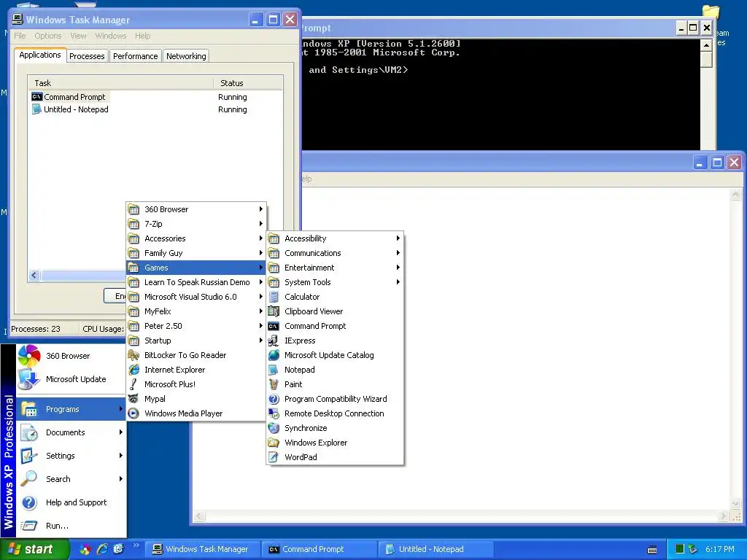The height and width of the screenshot is (560, 747).
Task: Start Program Compatibility Wizard
Action: 336,399
